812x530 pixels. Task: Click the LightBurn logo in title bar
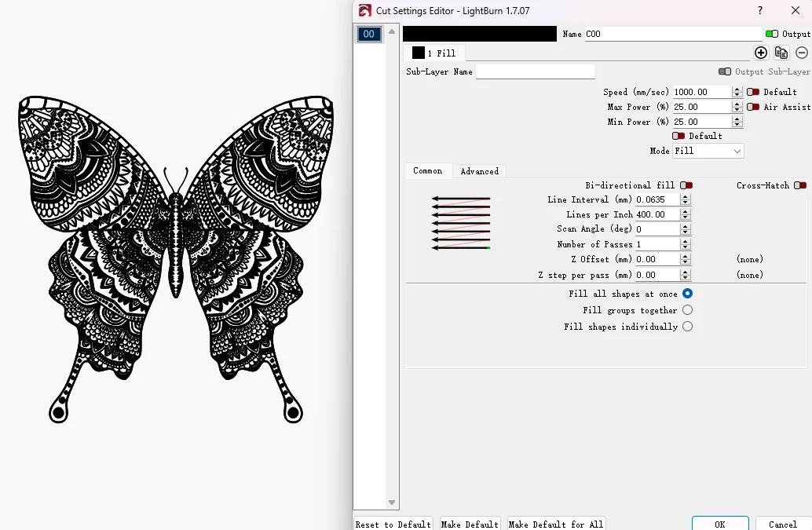(364, 10)
